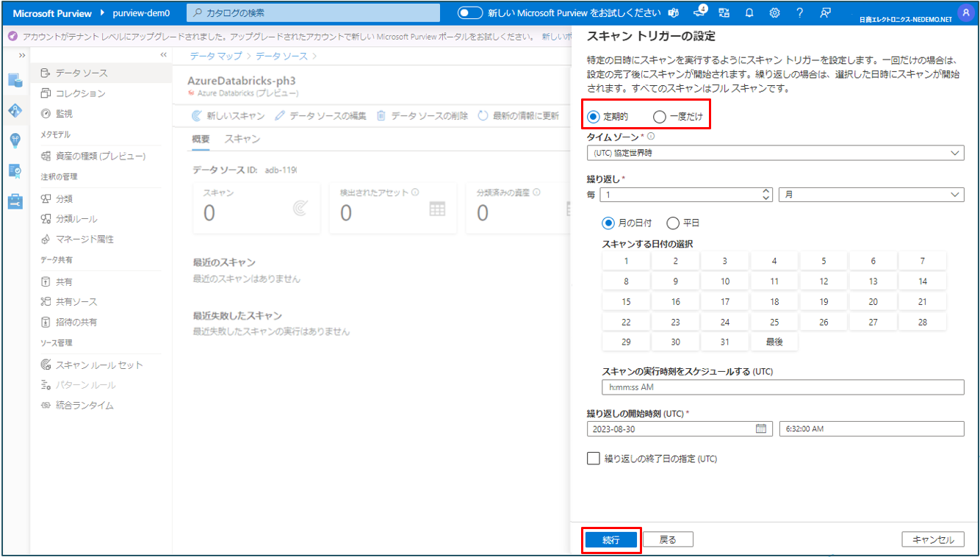Select the 一度だけ radio button
The width and height of the screenshot is (980, 557).
660,117
